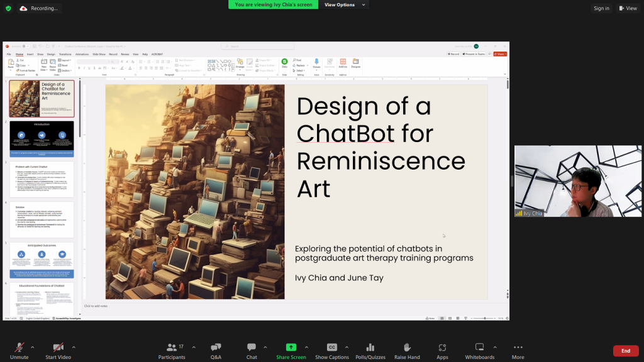
Task: Unmute the microphone
Action: tap(19, 349)
